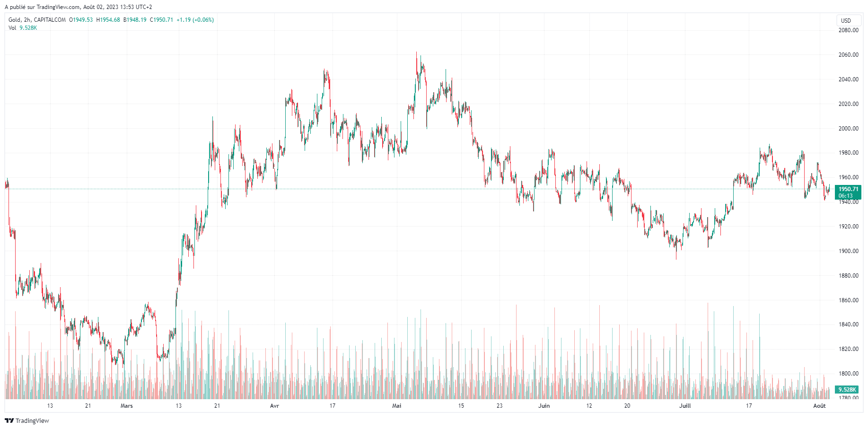Click the Août label on the time axis
Screen dimensions: 868x429
(x=820, y=406)
